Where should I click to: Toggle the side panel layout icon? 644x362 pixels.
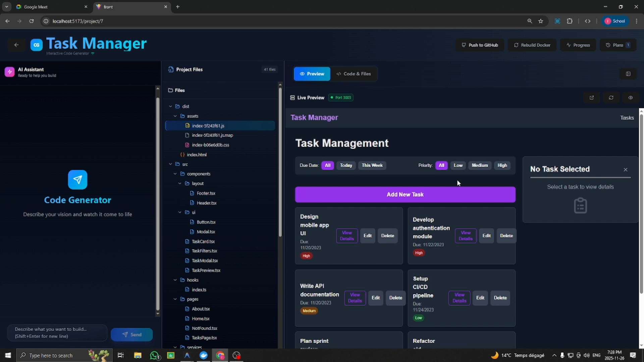[628, 73]
